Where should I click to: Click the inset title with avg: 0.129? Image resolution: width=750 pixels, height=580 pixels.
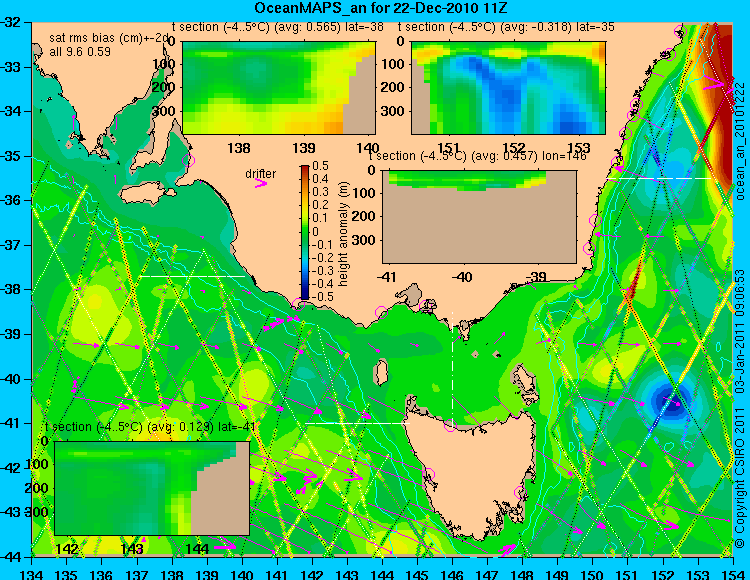[150, 427]
